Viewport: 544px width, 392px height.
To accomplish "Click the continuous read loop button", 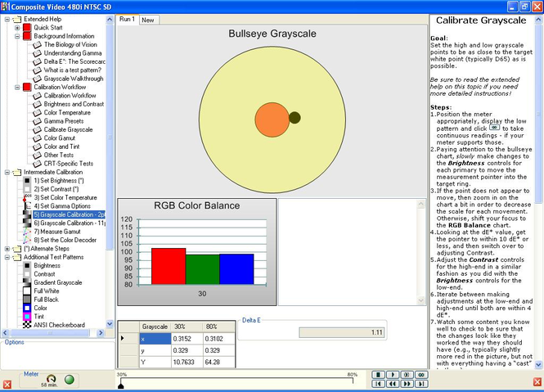I will click(421, 374).
